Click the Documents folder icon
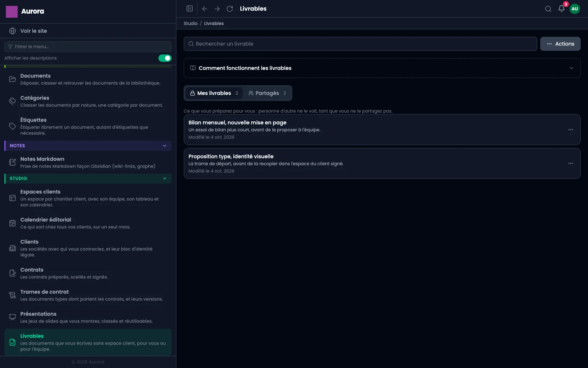588x368 pixels. tap(12, 79)
